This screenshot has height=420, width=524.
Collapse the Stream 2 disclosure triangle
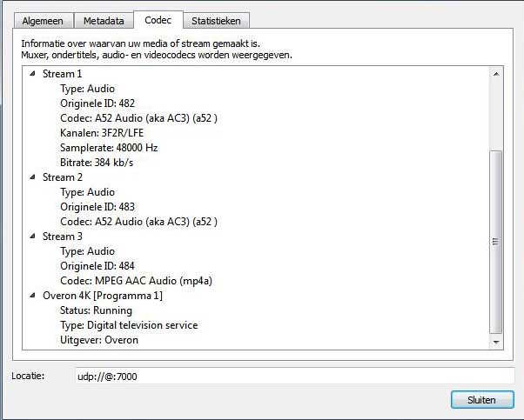(32, 177)
